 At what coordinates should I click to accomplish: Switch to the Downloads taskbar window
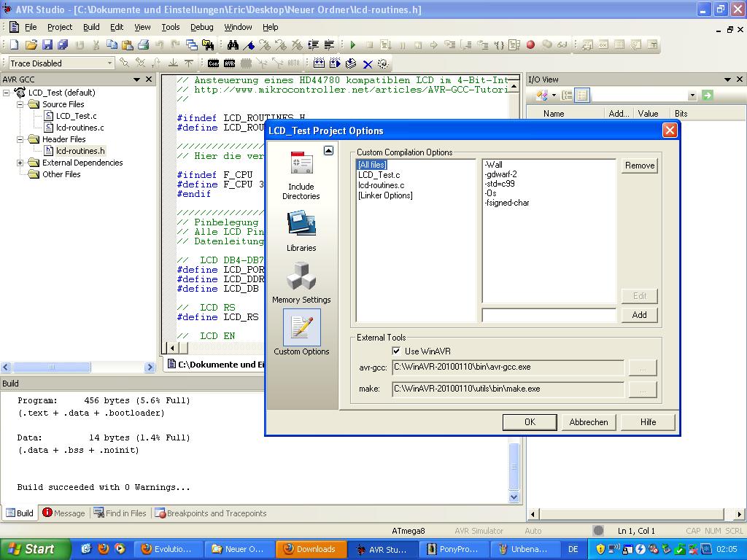click(x=311, y=549)
